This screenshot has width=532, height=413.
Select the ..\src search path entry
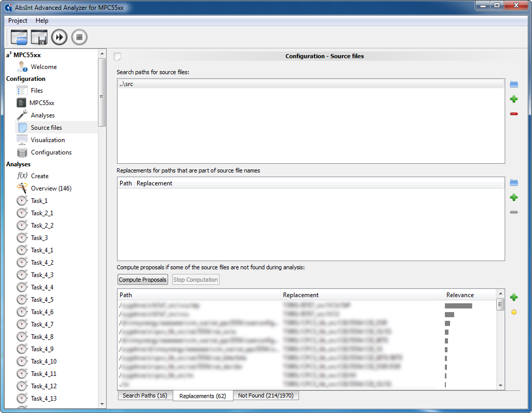(x=311, y=84)
